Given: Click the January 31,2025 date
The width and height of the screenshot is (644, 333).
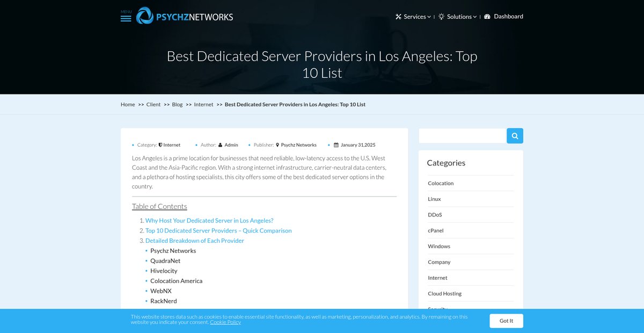Looking at the screenshot, I should coord(358,145).
